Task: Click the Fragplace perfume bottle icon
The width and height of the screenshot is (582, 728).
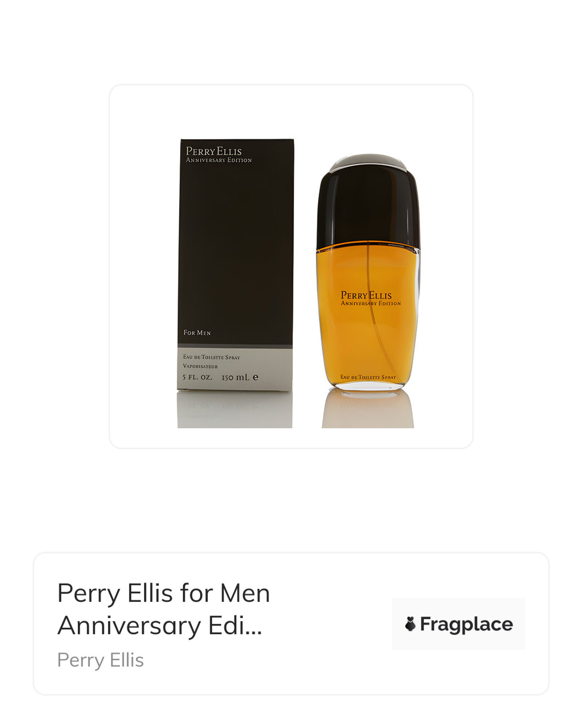Action: [x=410, y=624]
